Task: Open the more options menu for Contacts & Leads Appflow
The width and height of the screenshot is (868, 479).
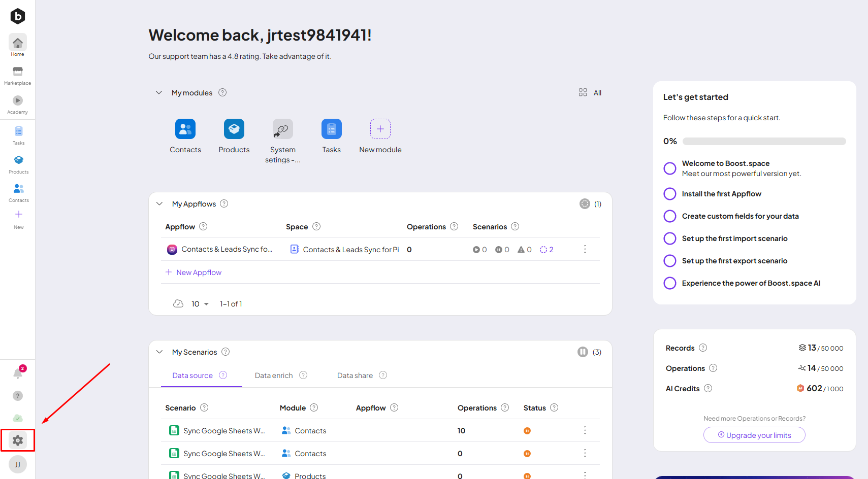Action: click(585, 249)
